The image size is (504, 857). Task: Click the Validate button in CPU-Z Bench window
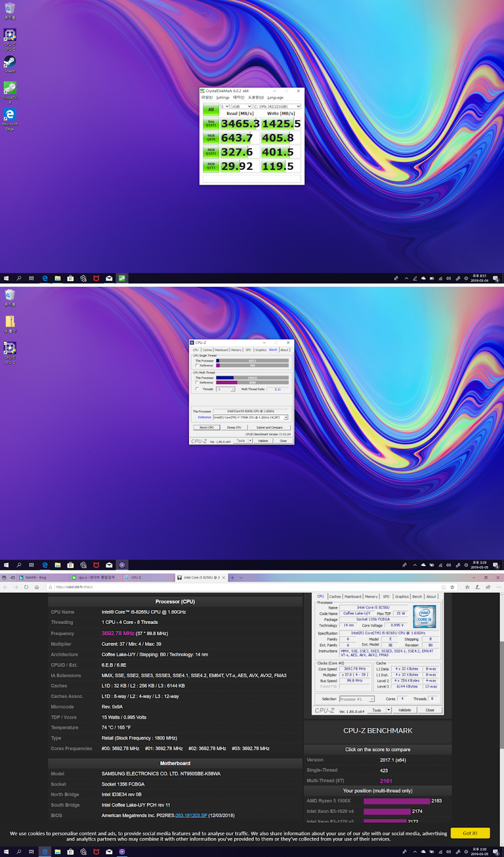pos(263,441)
